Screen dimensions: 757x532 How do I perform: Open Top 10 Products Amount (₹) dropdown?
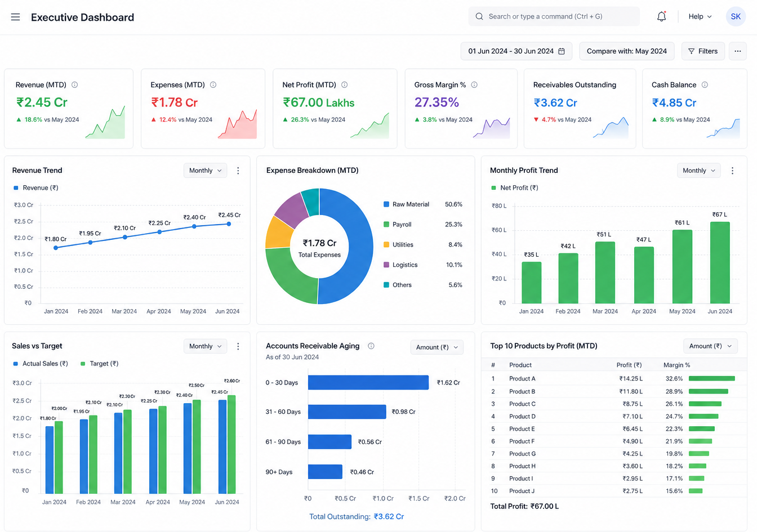[x=711, y=346]
